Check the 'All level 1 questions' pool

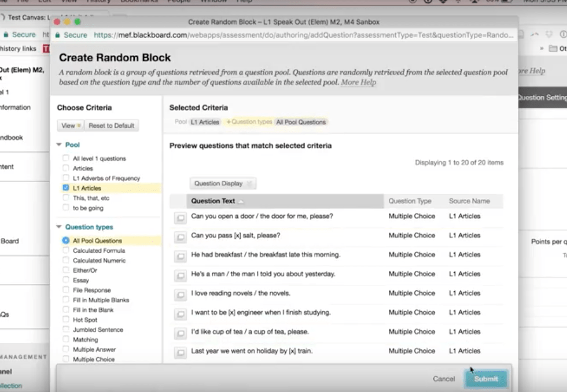point(66,158)
